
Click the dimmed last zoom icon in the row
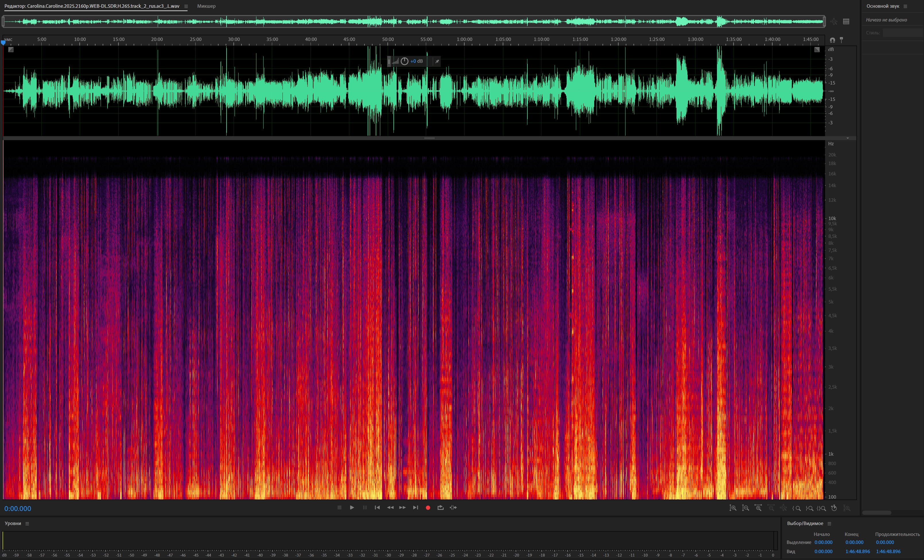[847, 508]
